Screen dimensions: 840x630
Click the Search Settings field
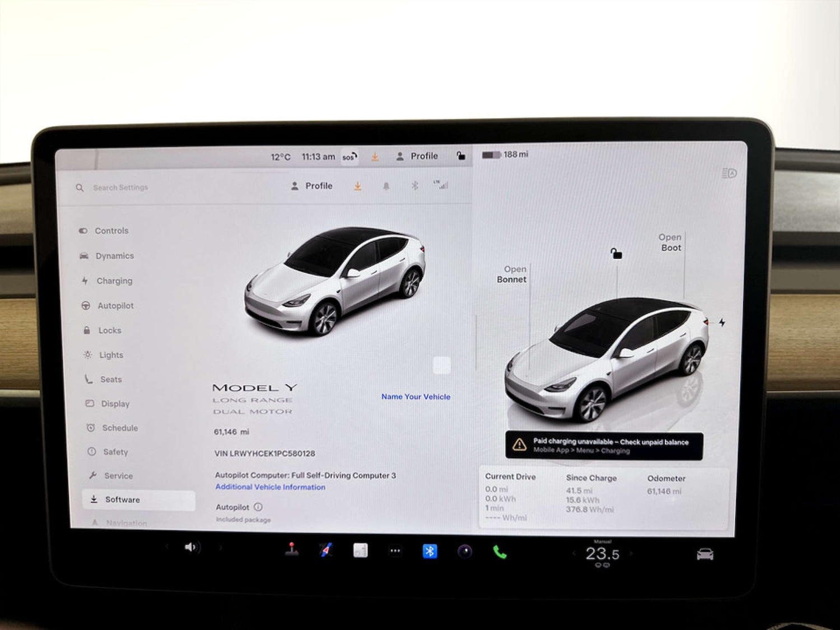point(121,188)
